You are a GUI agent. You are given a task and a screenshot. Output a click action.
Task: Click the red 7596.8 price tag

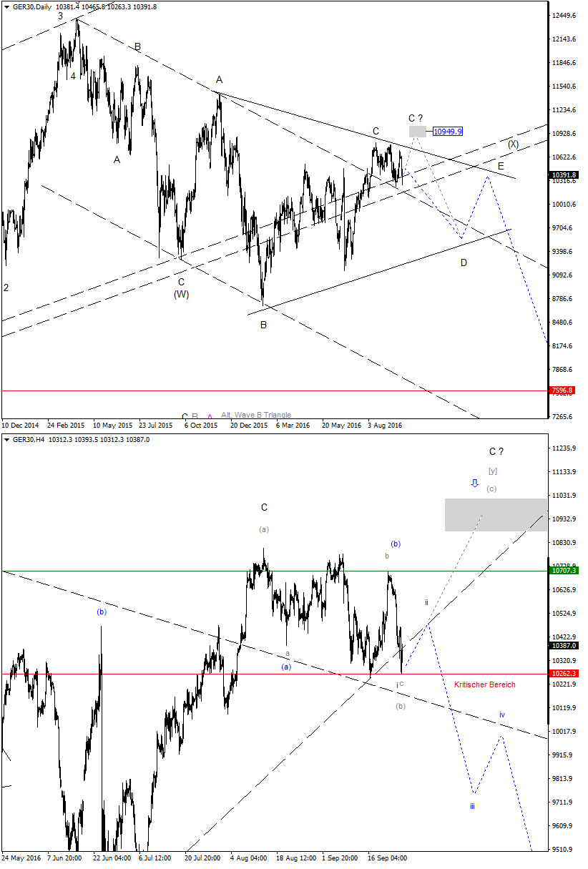562,391
